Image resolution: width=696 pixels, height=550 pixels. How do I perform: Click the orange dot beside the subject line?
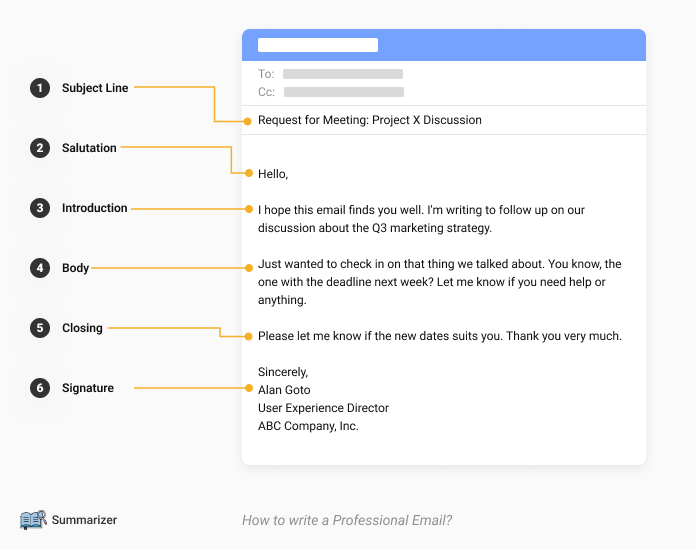tap(248, 121)
